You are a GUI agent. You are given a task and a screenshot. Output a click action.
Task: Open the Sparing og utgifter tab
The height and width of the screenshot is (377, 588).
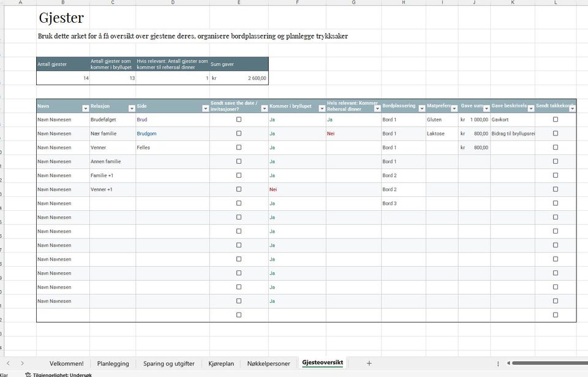169,364
